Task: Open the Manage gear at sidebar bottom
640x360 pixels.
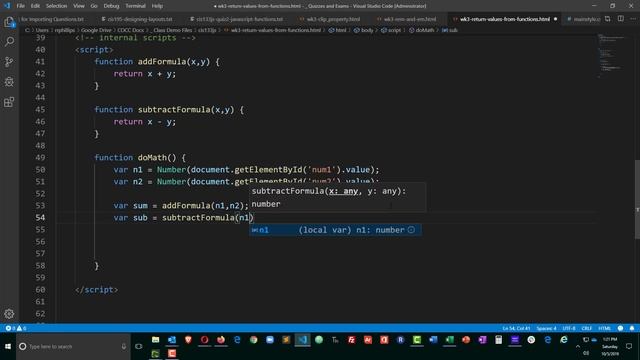Action: pyautogui.click(x=9, y=314)
